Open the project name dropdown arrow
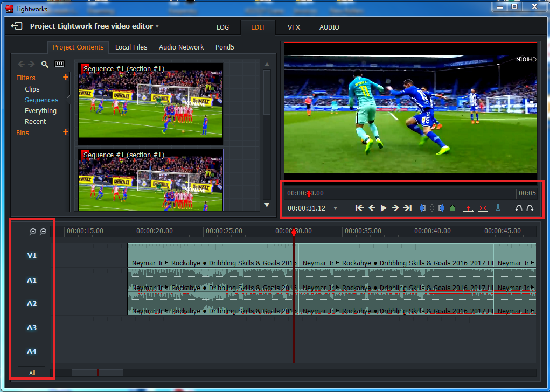The width and height of the screenshot is (550, 392). [157, 26]
